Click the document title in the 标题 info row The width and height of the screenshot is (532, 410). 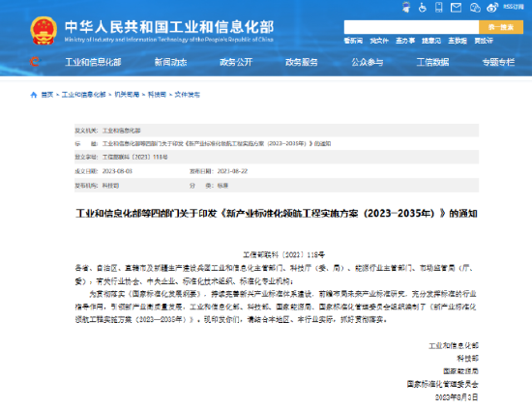coord(217,144)
